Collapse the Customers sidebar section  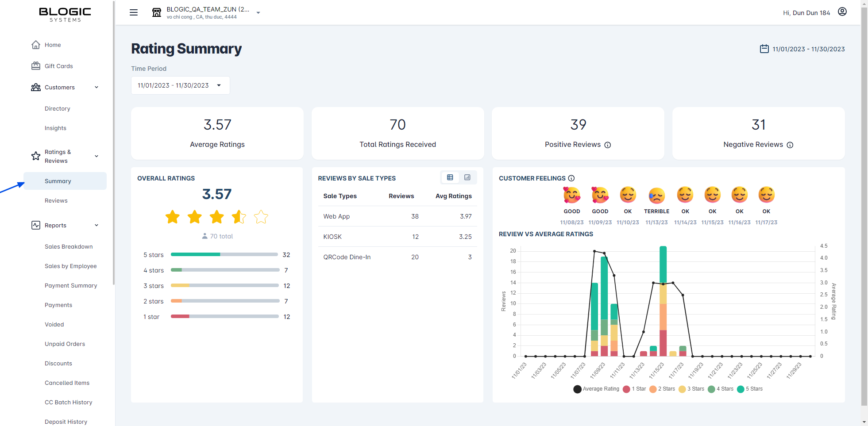pyautogui.click(x=96, y=87)
